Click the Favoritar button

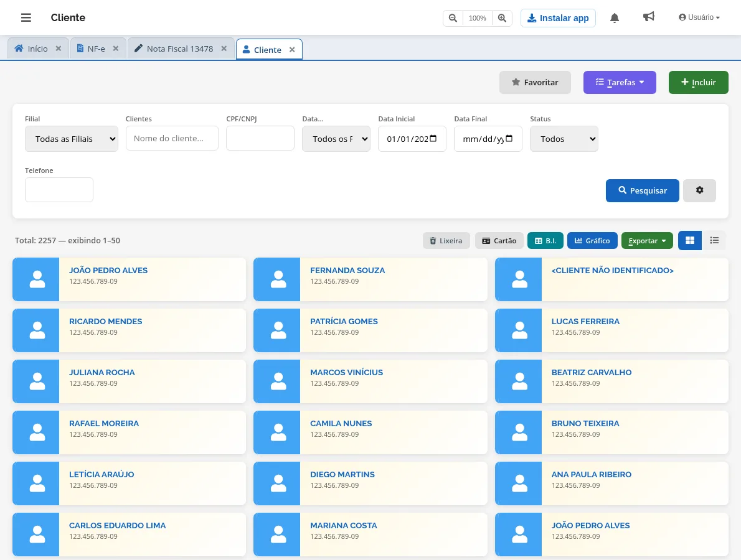pos(535,82)
